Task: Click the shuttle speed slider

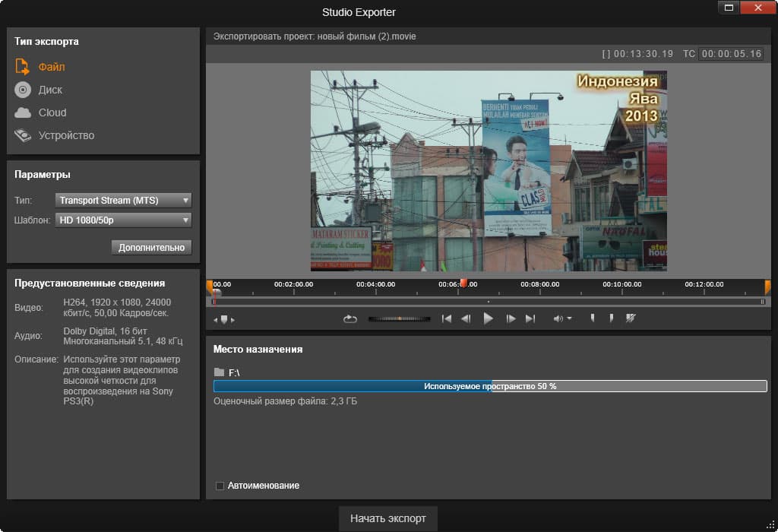Action: (400, 319)
